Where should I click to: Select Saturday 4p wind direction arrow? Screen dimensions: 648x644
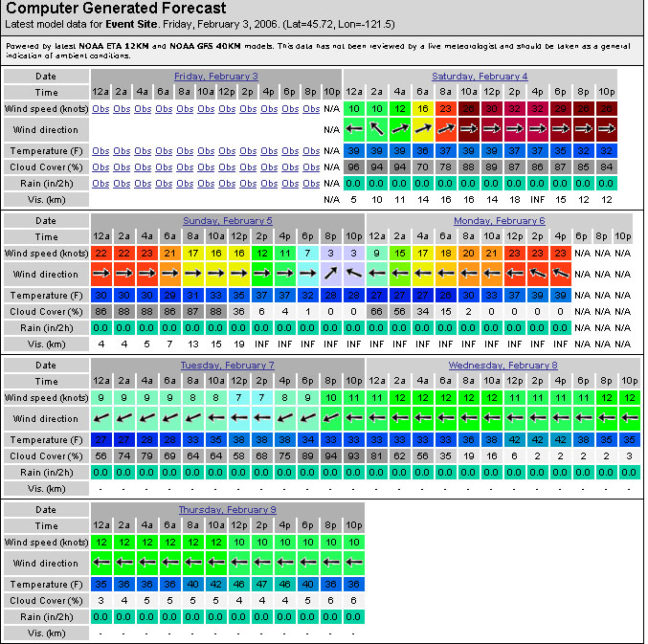click(x=538, y=129)
